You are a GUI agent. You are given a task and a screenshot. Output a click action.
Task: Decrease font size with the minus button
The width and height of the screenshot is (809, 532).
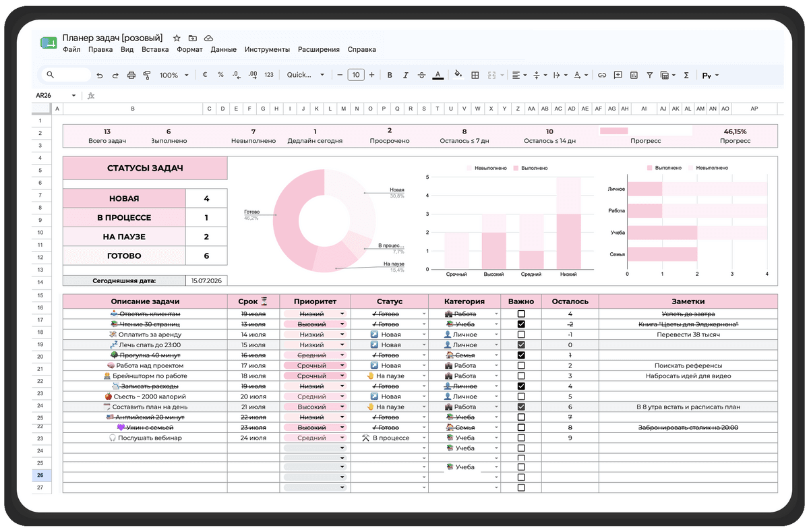point(340,75)
